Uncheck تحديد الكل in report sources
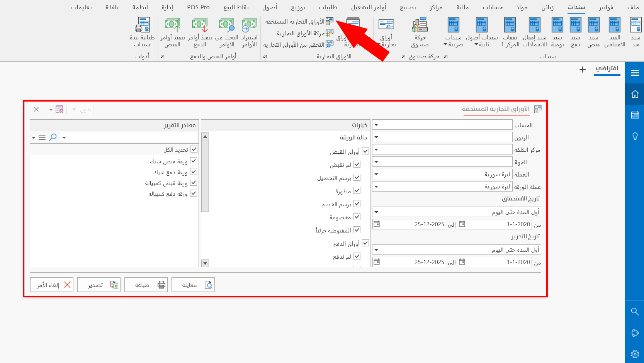Screen dimensions: 644x363 point(194,149)
